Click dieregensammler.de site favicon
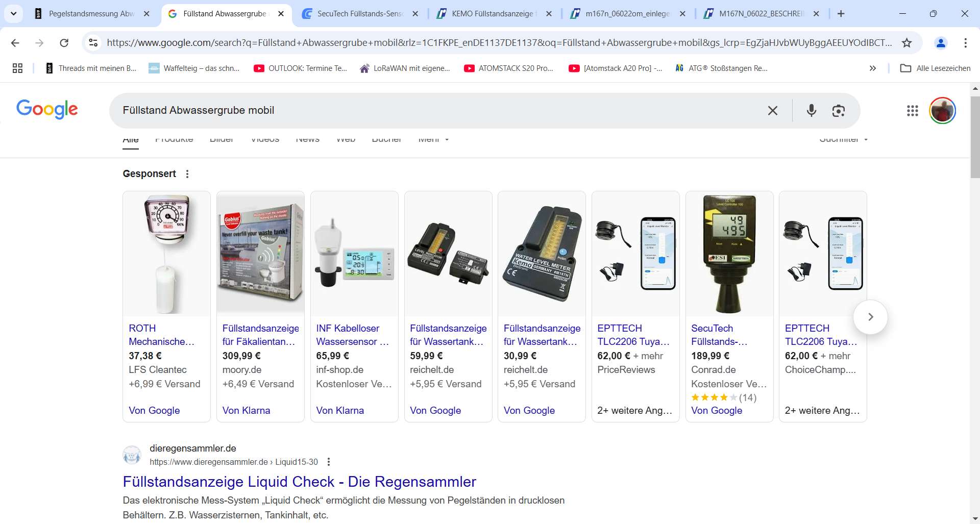Screen dimensions: 980x524 pos(132,455)
